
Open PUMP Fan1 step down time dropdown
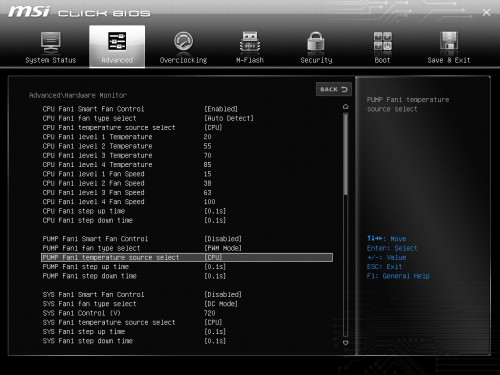[215, 276]
